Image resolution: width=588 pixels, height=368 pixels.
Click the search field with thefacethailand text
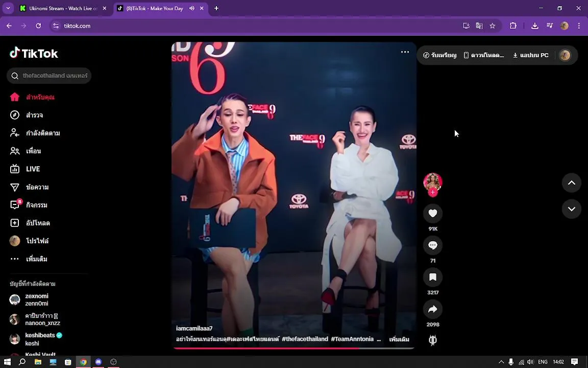click(49, 76)
